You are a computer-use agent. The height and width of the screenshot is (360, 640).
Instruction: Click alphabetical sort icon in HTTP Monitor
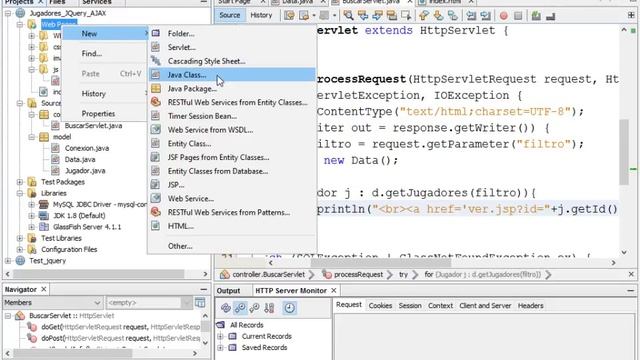click(269, 308)
